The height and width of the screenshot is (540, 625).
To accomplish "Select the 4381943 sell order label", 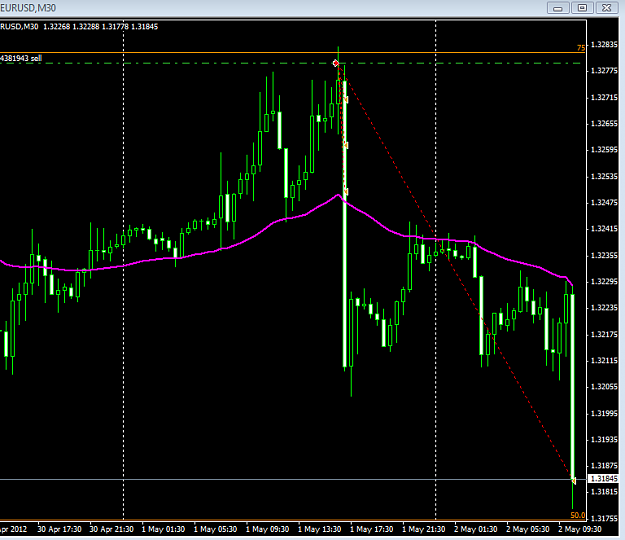I will click(21, 58).
